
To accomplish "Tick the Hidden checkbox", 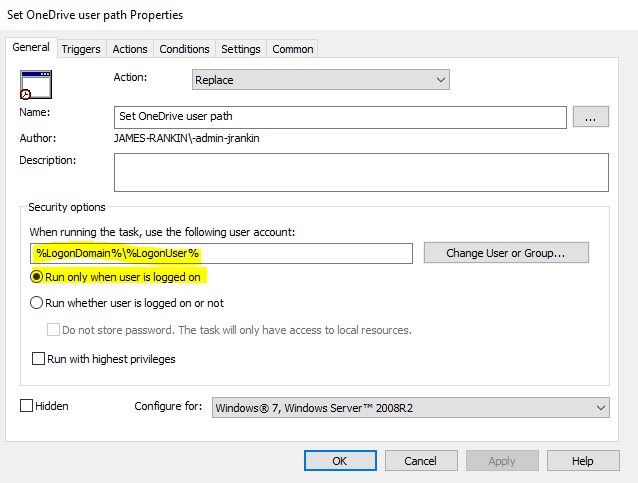I will click(26, 406).
